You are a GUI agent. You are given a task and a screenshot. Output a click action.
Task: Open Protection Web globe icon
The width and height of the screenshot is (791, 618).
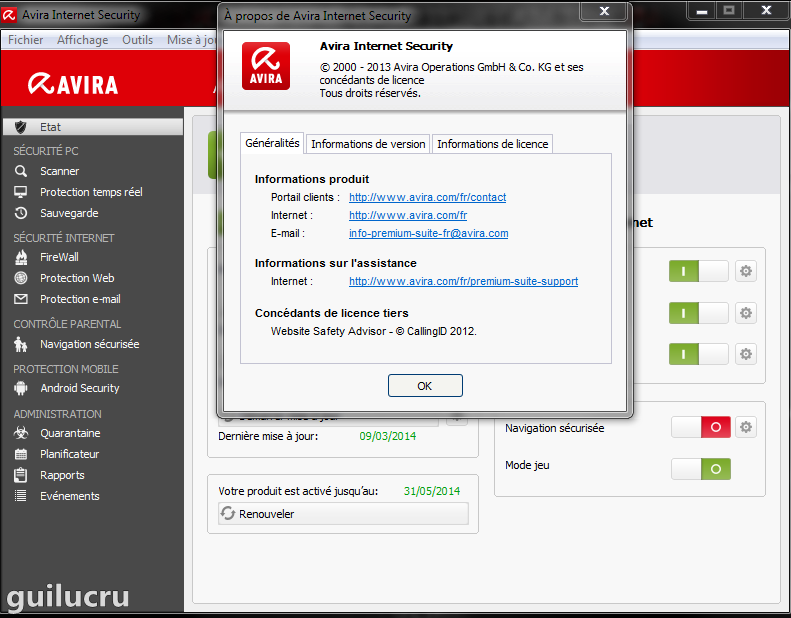[21, 278]
